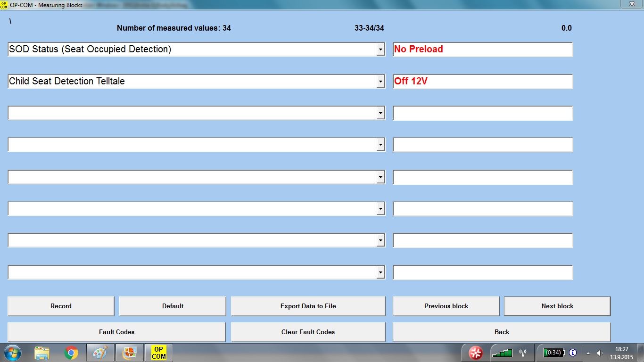Click the value field showing Off 12V
This screenshot has height=362, width=644.
click(483, 81)
